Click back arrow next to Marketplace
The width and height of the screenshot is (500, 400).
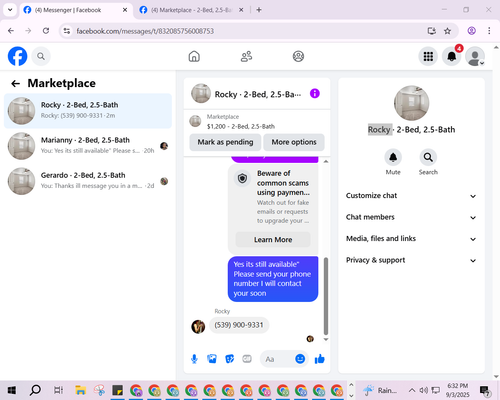pyautogui.click(x=15, y=83)
